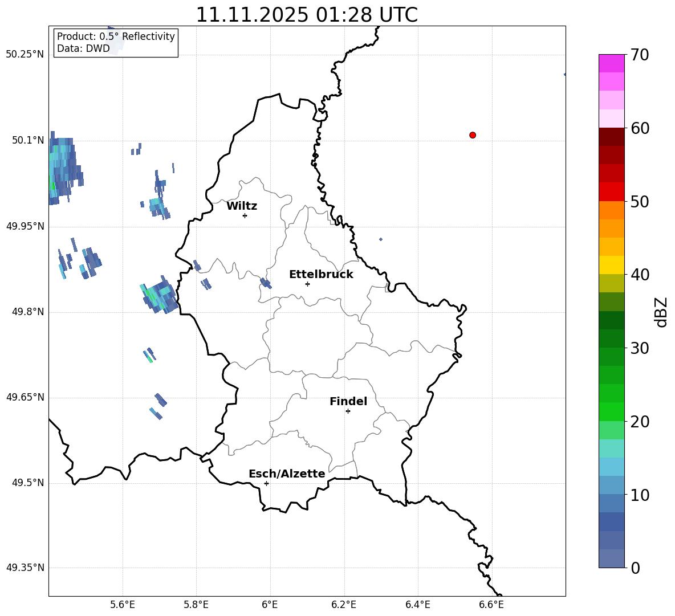This screenshot has width=675, height=616.
Task: Click the Product: 0.5° Reflectivity text
Action: [x=116, y=36]
